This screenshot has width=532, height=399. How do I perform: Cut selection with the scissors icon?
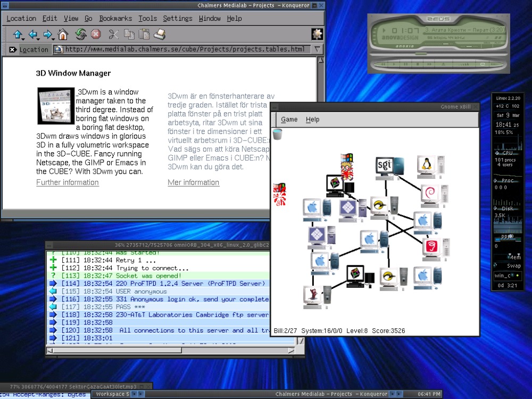point(113,34)
